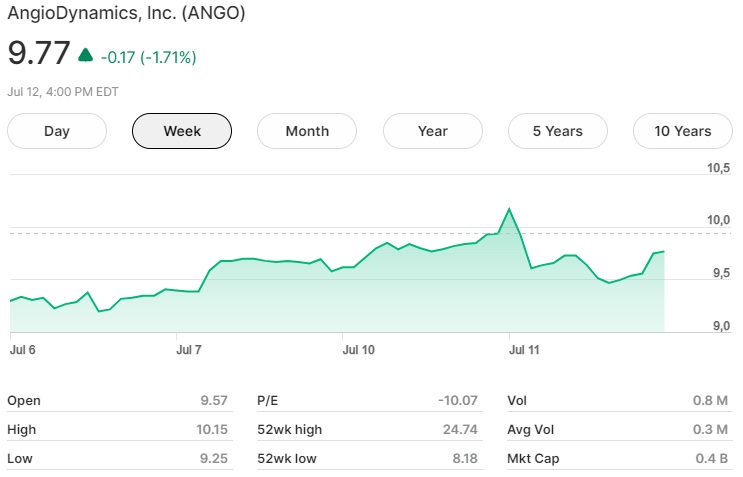This screenshot has height=477, width=743.
Task: Click the 52wk high value 24.74
Action: click(460, 430)
